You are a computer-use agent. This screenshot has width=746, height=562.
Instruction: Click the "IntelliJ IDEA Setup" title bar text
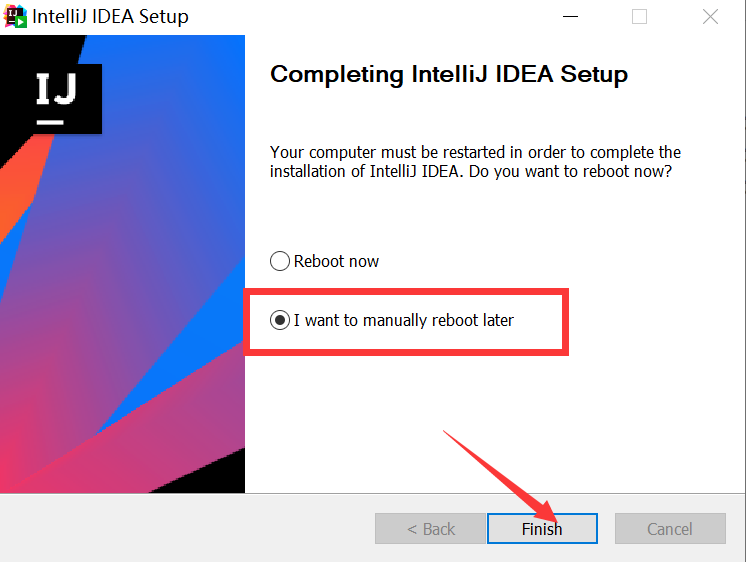click(x=110, y=17)
